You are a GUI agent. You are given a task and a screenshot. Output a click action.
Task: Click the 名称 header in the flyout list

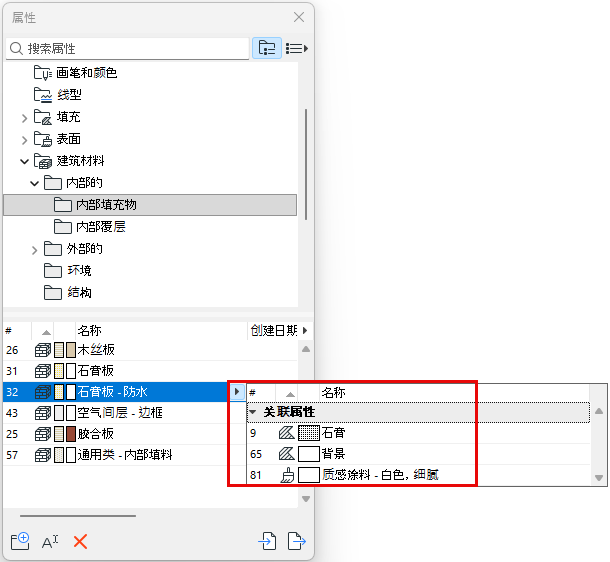pyautogui.click(x=333, y=392)
